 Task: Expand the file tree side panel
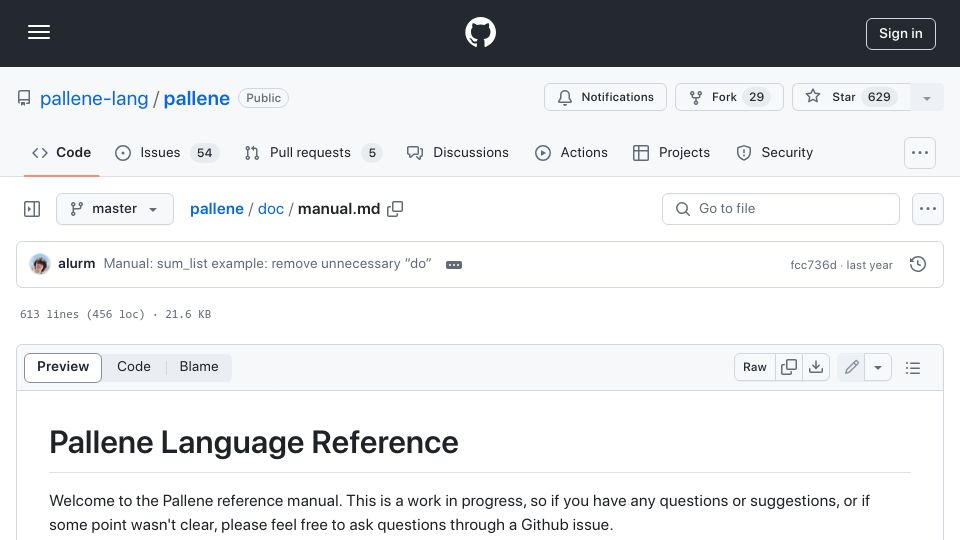(32, 209)
